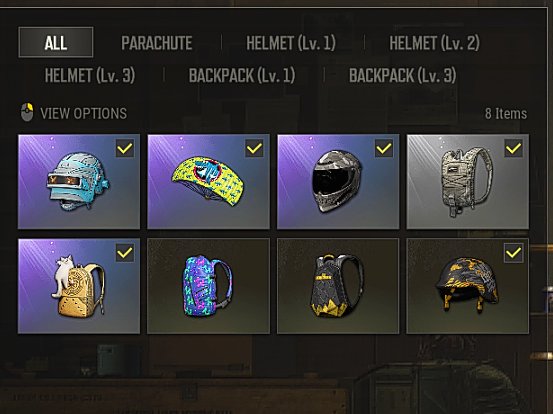
Task: Open the BACKPACK (Lv. 3) tab
Action: [x=402, y=75]
